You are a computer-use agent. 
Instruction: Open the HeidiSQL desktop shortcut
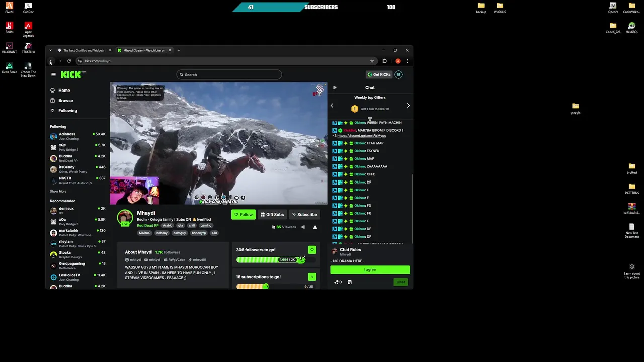pyautogui.click(x=632, y=28)
